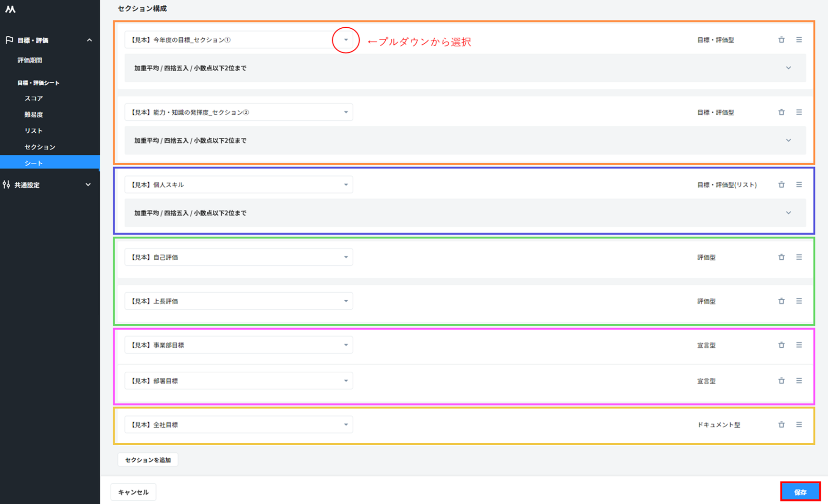Click reorder handle of 上長評価 section
Image resolution: width=828 pixels, height=504 pixels.
[x=799, y=301]
